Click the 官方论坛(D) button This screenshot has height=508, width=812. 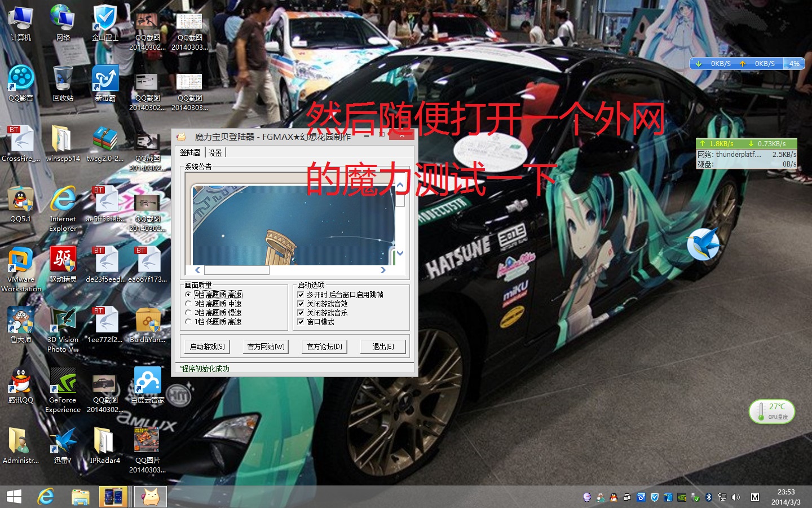coord(324,347)
